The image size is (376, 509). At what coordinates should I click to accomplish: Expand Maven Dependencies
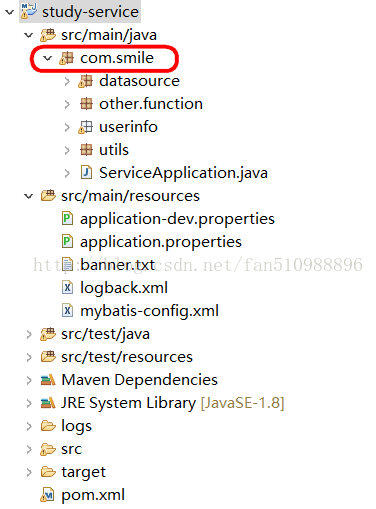click(29, 380)
